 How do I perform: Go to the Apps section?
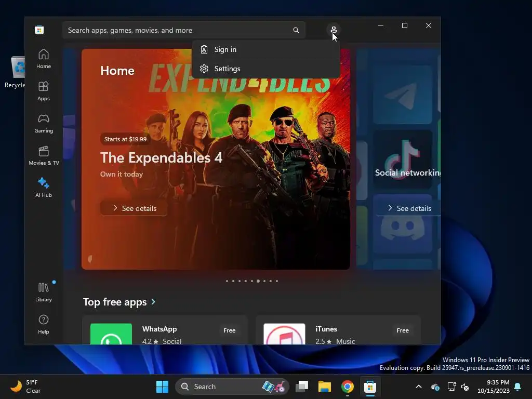(x=44, y=91)
